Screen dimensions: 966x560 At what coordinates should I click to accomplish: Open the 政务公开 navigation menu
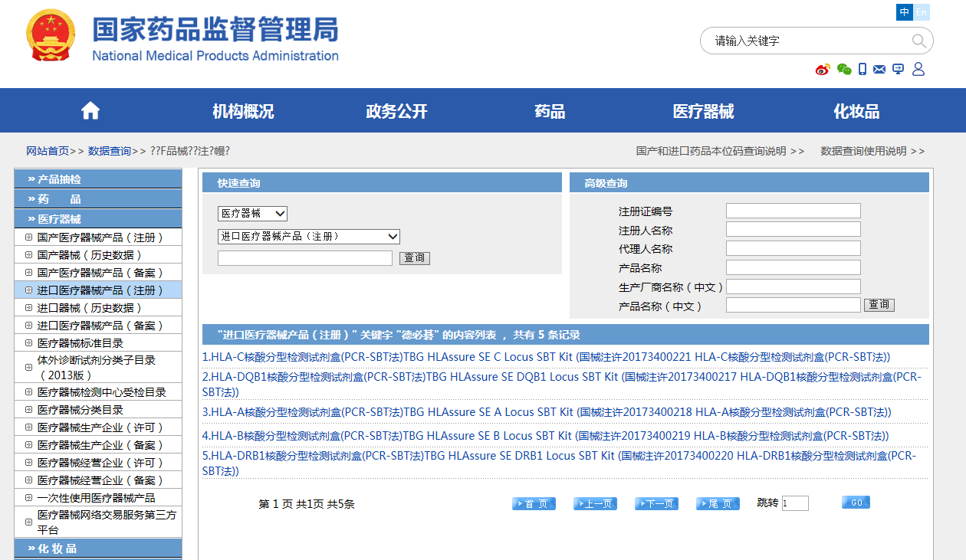point(396,111)
